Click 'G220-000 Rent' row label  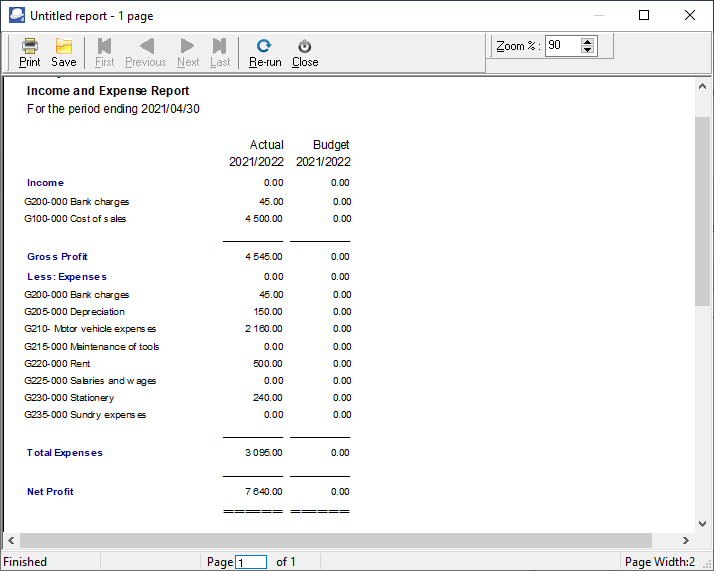tap(57, 364)
